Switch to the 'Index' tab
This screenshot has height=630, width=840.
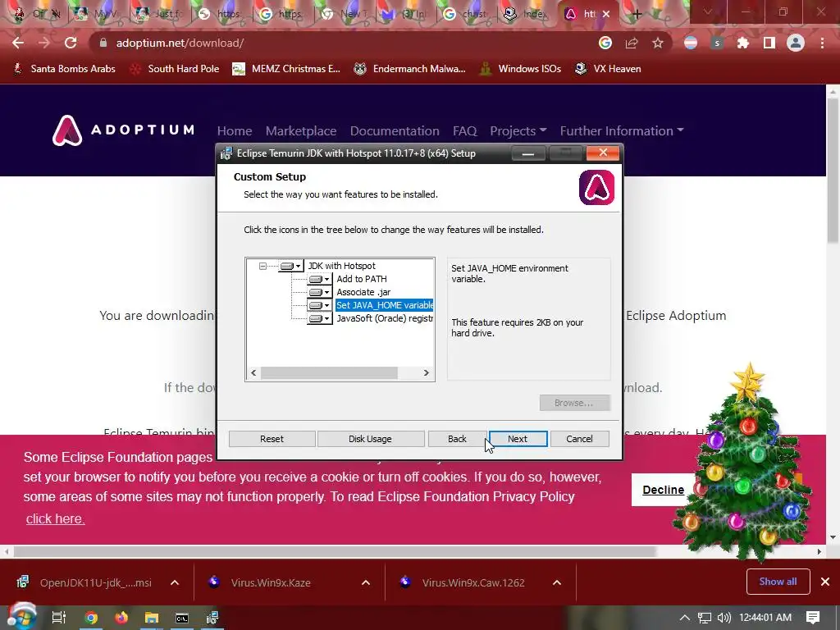tap(526, 14)
